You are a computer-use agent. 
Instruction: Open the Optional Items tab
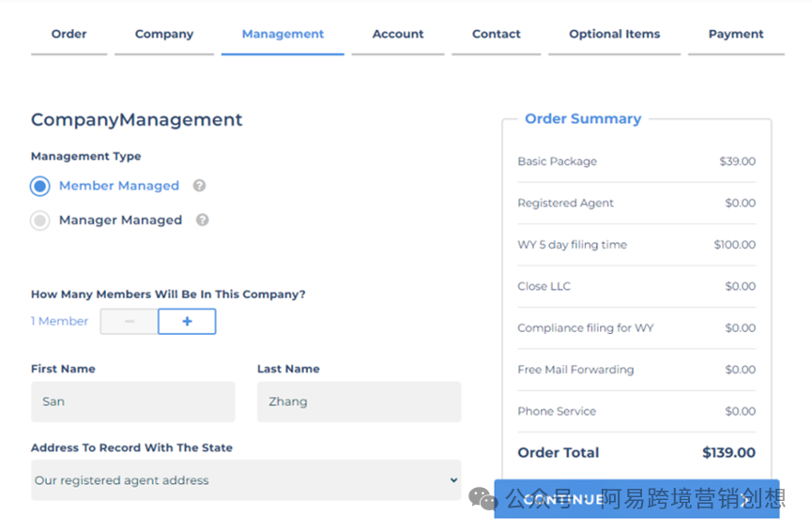615,34
